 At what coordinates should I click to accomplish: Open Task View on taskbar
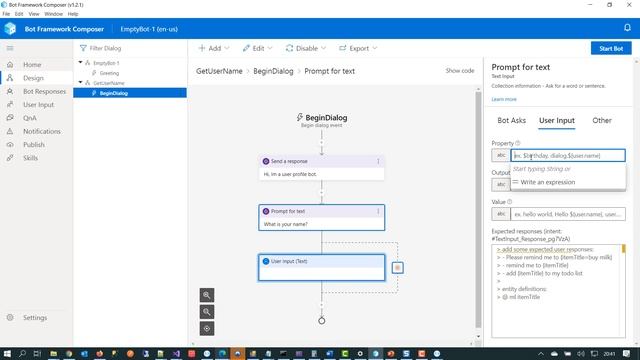click(x=38, y=353)
